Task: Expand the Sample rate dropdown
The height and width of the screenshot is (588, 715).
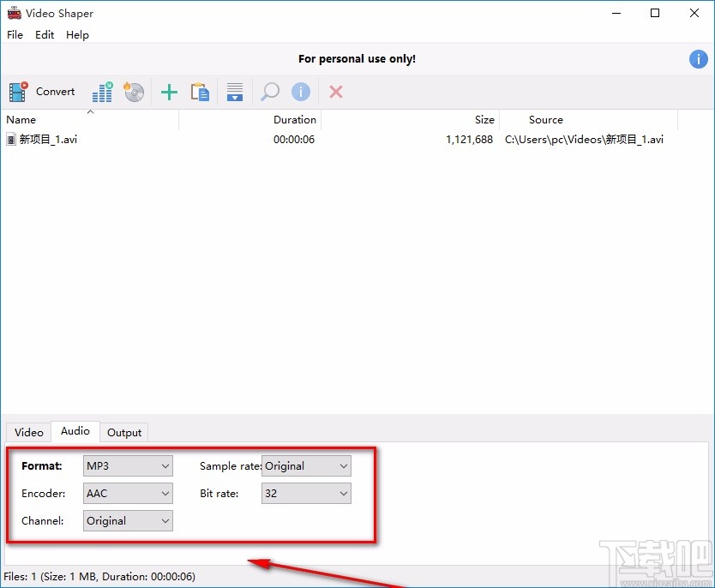Action: (306, 465)
